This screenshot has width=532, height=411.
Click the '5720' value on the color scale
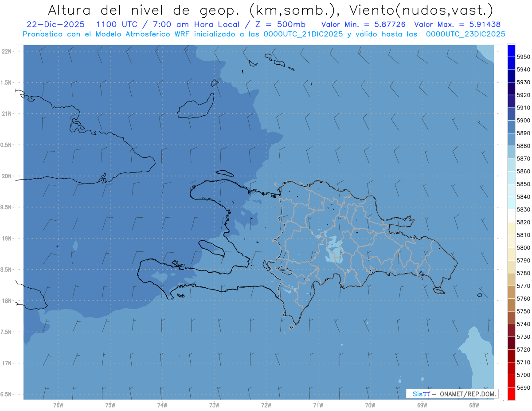[523, 349]
